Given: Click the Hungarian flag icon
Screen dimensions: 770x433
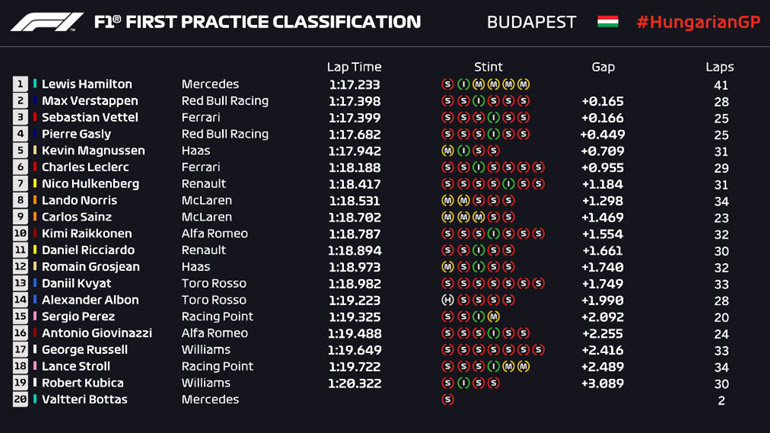Looking at the screenshot, I should point(607,22).
